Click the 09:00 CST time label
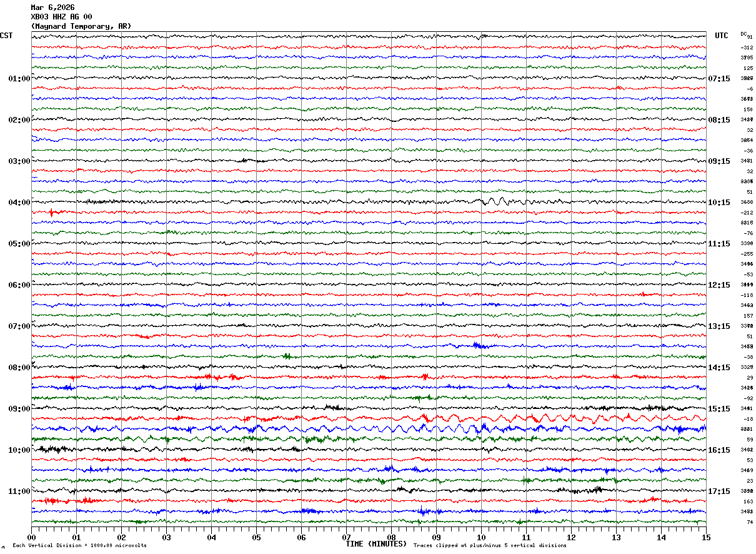The height and width of the screenshot is (554, 756). click(19, 409)
